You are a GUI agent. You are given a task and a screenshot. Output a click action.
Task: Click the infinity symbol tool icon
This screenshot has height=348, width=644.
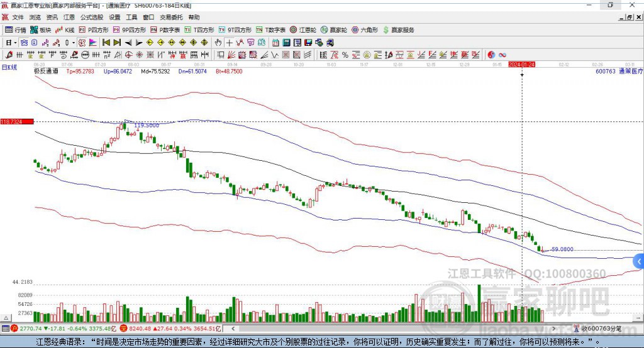click(502, 55)
